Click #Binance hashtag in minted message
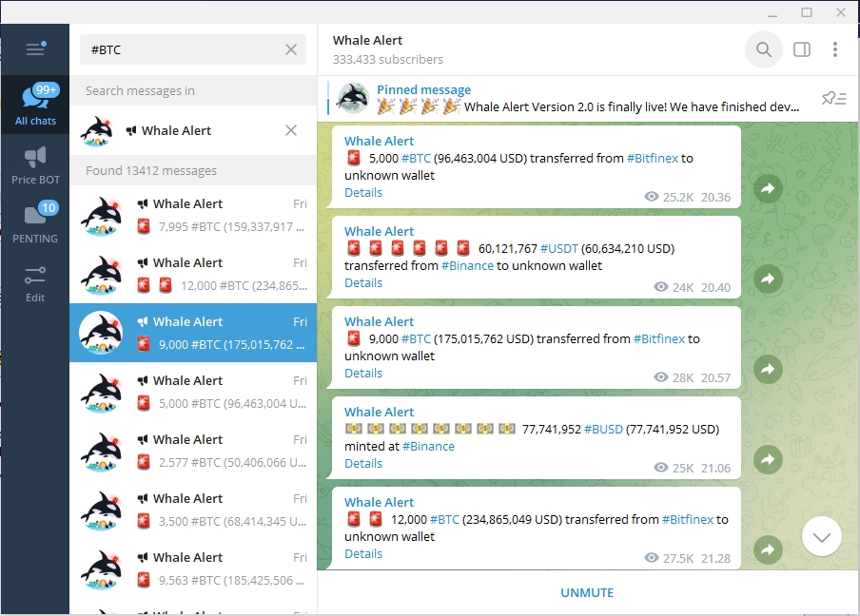The height and width of the screenshot is (616, 860). 428,446
